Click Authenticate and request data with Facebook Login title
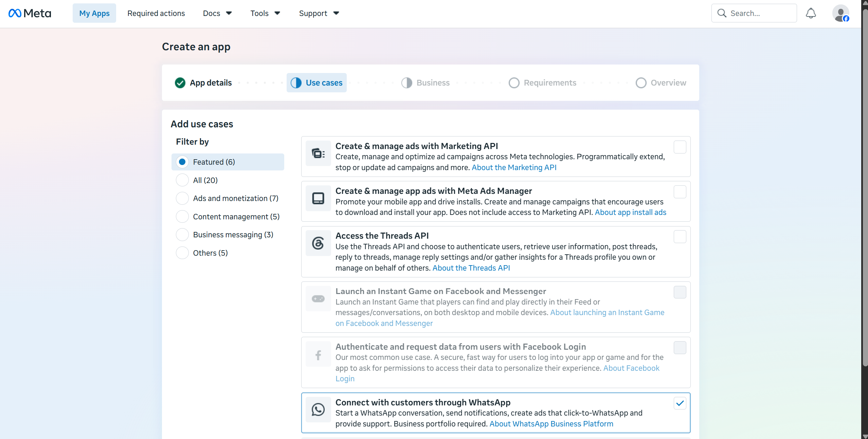 click(x=461, y=347)
